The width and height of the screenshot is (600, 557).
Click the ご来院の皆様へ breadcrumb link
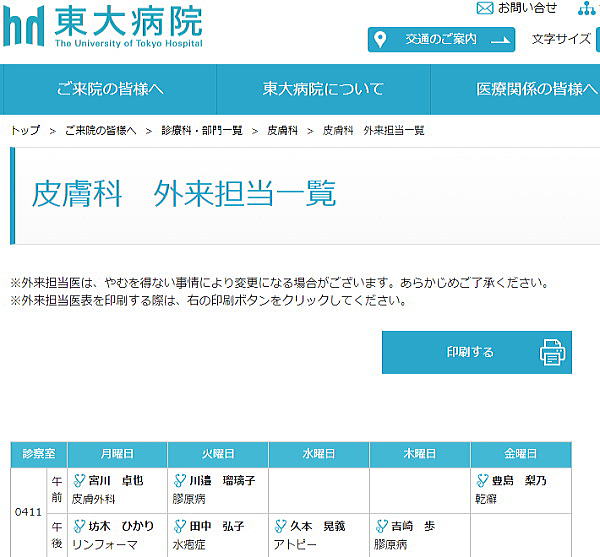click(x=101, y=131)
